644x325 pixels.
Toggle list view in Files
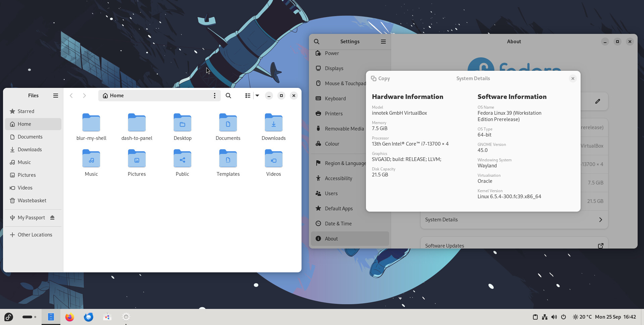248,96
